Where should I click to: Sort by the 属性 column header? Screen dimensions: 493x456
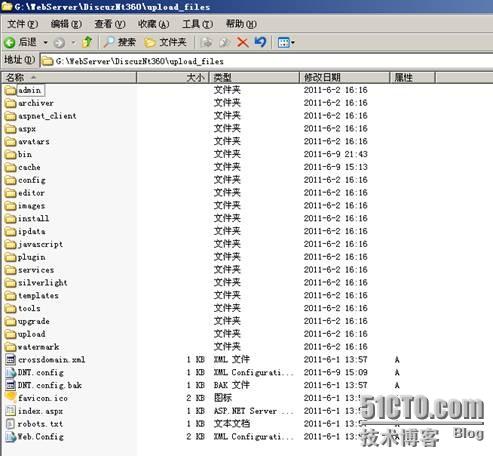coord(412,78)
